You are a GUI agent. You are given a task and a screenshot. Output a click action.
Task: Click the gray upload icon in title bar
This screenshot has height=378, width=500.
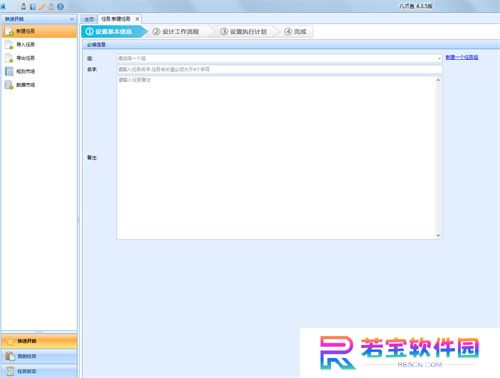pos(51,6)
